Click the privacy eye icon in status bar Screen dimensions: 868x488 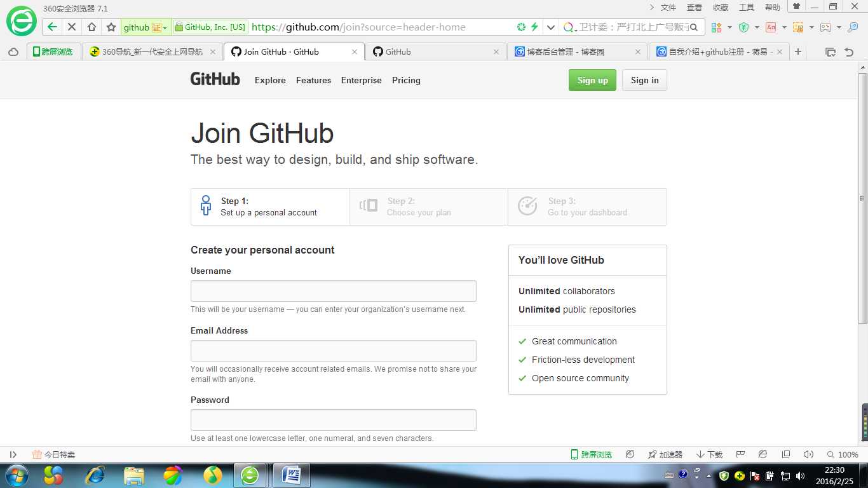[x=630, y=454]
